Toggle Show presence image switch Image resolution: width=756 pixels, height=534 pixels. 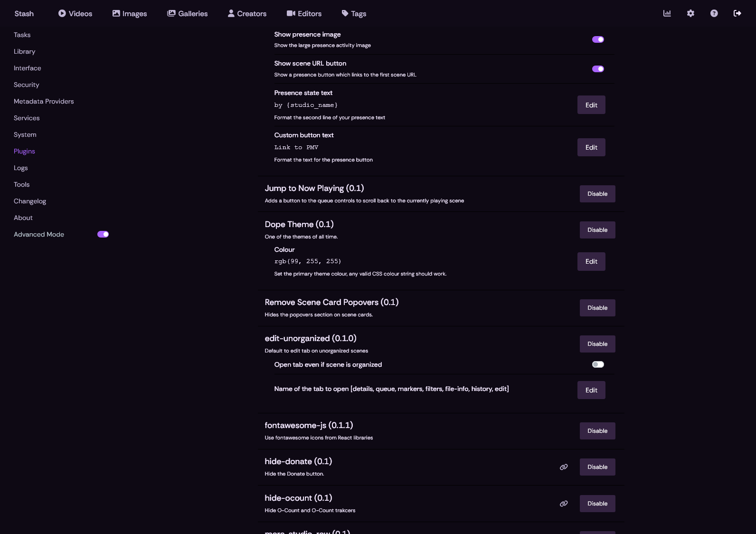(x=598, y=39)
